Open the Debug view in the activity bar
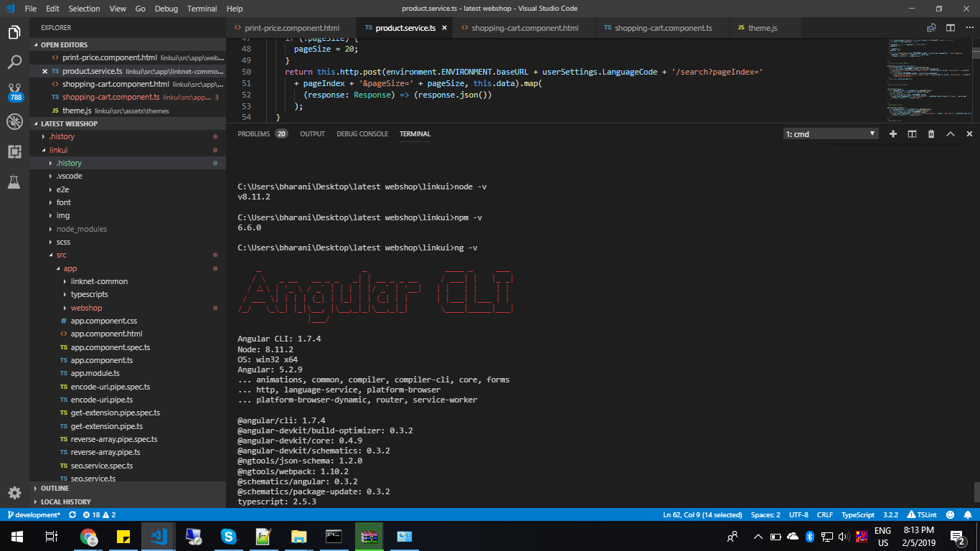 [14, 121]
